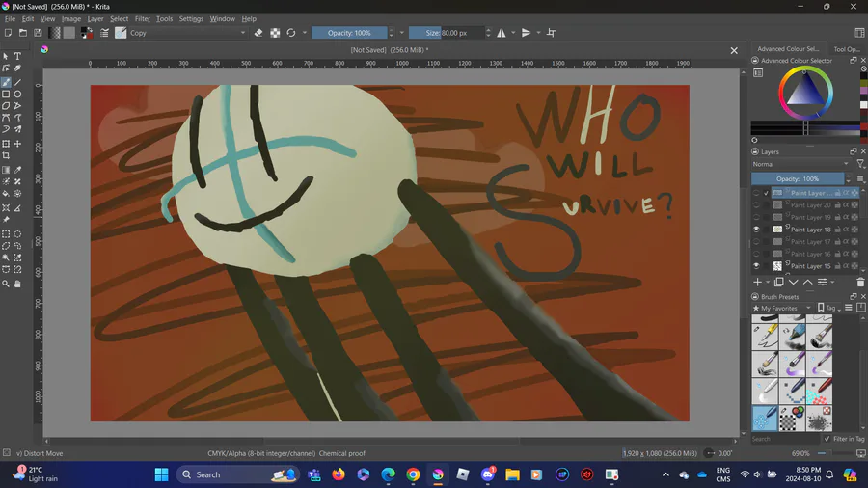Toggle preserve alpha in toolbar
Image resolution: width=868 pixels, height=488 pixels.
(x=275, y=33)
